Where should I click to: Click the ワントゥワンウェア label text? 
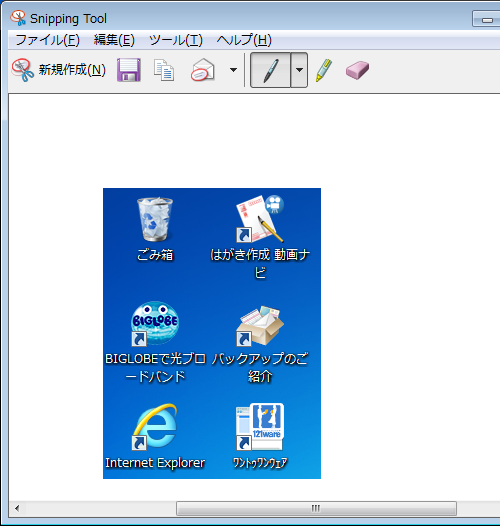click(x=260, y=463)
